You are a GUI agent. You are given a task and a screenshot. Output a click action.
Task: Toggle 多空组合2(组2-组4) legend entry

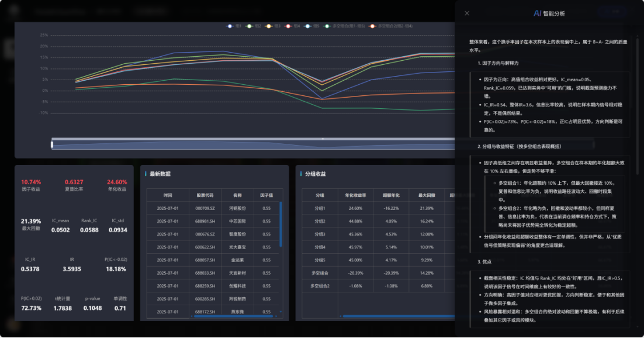pos(372,26)
